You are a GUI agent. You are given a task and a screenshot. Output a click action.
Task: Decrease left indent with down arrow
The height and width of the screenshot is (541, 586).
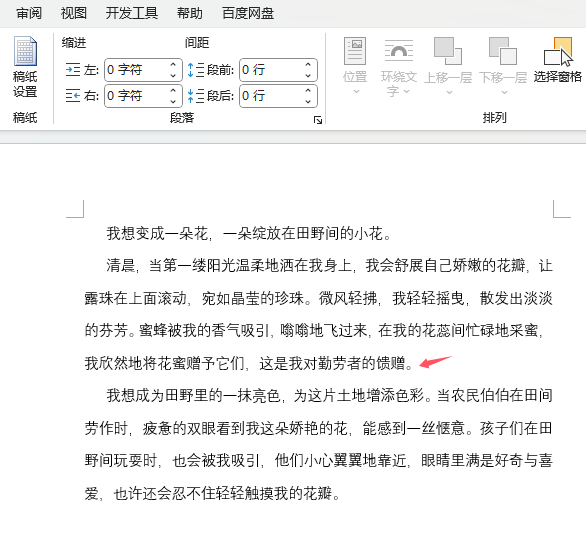[173, 75]
